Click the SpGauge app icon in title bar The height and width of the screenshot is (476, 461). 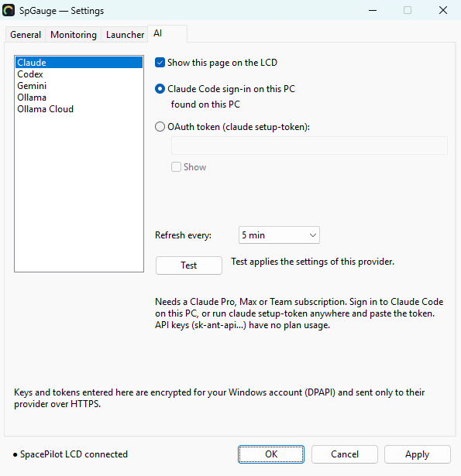9,10
